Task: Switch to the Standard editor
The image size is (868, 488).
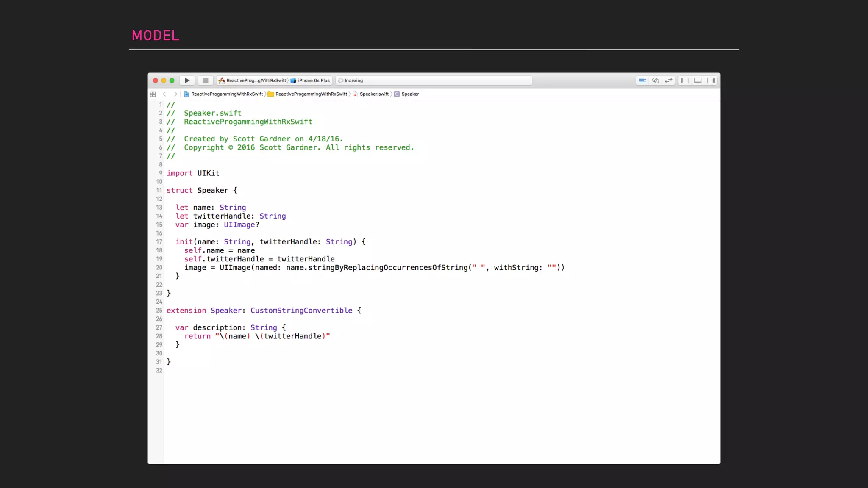Action: pos(643,80)
